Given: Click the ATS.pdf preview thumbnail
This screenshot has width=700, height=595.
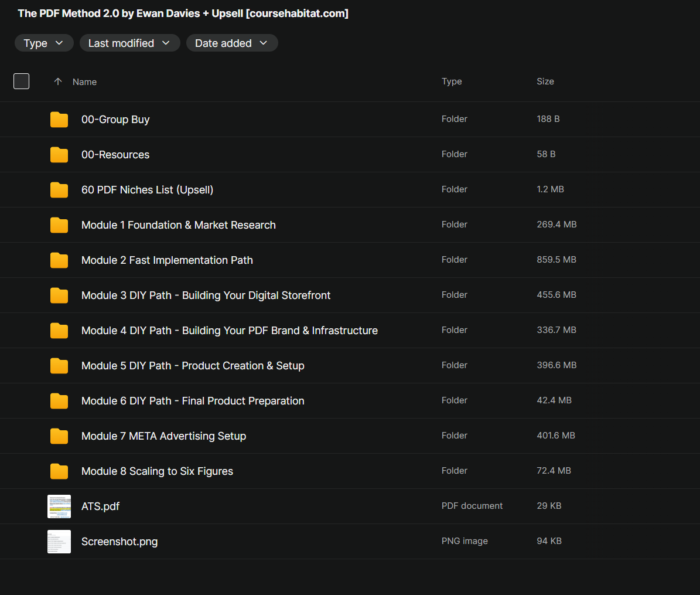Looking at the screenshot, I should point(59,506).
